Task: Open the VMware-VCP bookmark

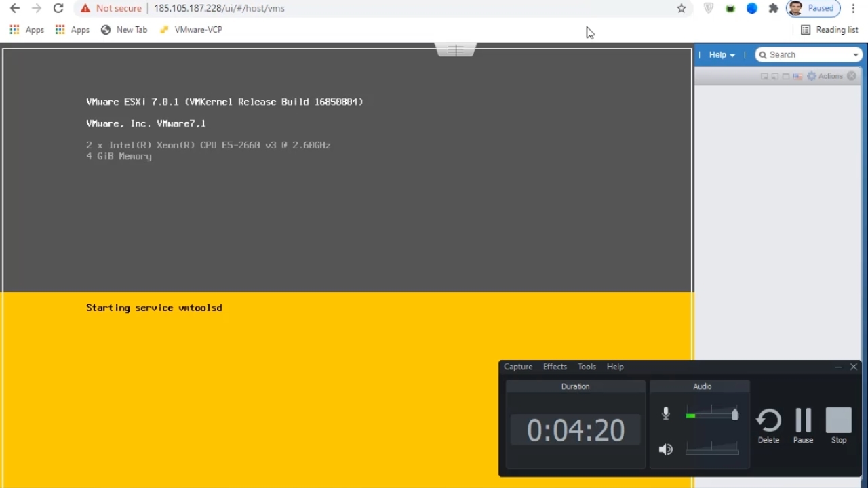Action: point(191,30)
